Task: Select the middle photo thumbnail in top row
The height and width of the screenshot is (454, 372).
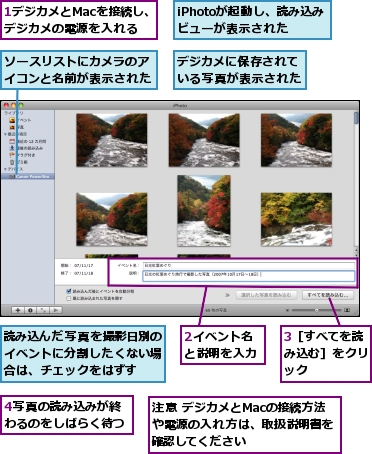Action: (204, 140)
